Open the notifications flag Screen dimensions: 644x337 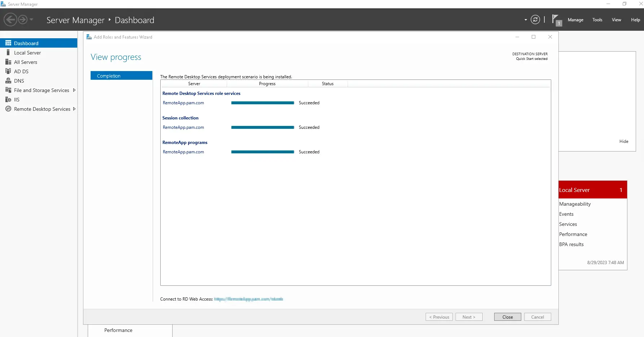point(556,19)
